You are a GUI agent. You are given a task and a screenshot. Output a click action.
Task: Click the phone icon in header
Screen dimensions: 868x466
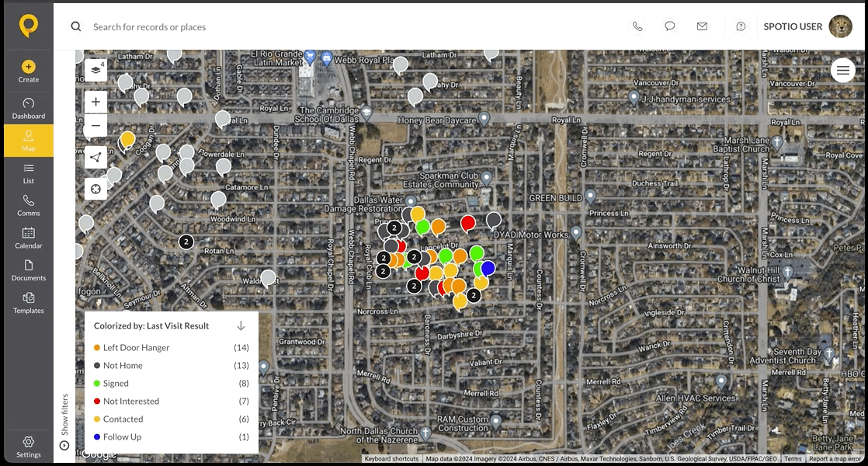[637, 26]
